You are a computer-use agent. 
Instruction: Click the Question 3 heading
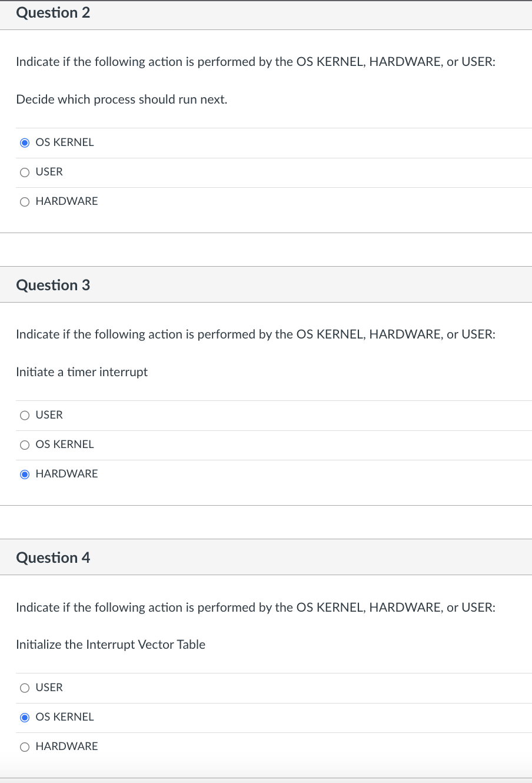[x=53, y=285]
